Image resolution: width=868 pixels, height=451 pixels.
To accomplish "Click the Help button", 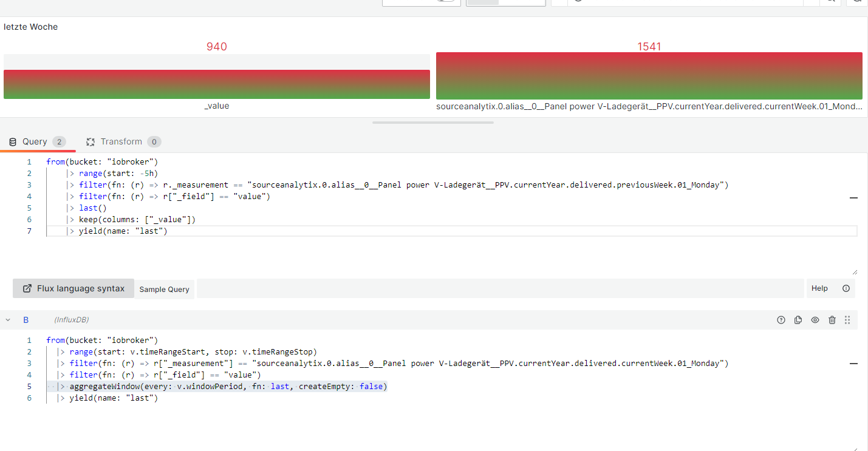I will pos(819,288).
